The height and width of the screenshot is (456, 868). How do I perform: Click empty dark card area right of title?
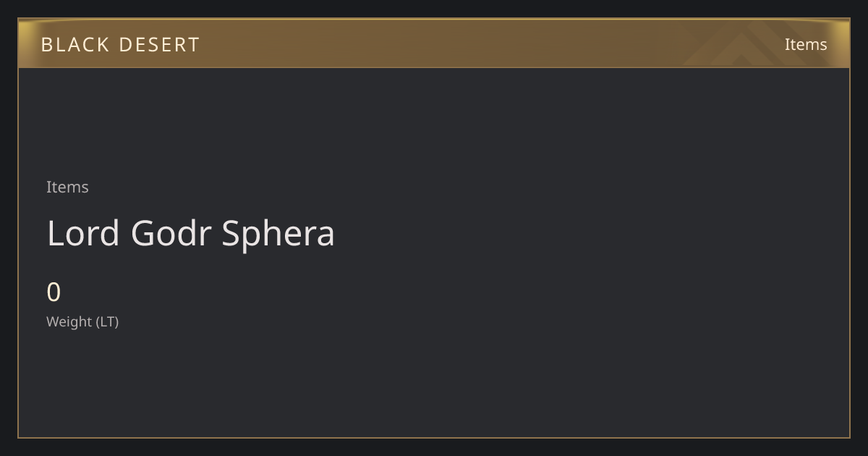593,233
